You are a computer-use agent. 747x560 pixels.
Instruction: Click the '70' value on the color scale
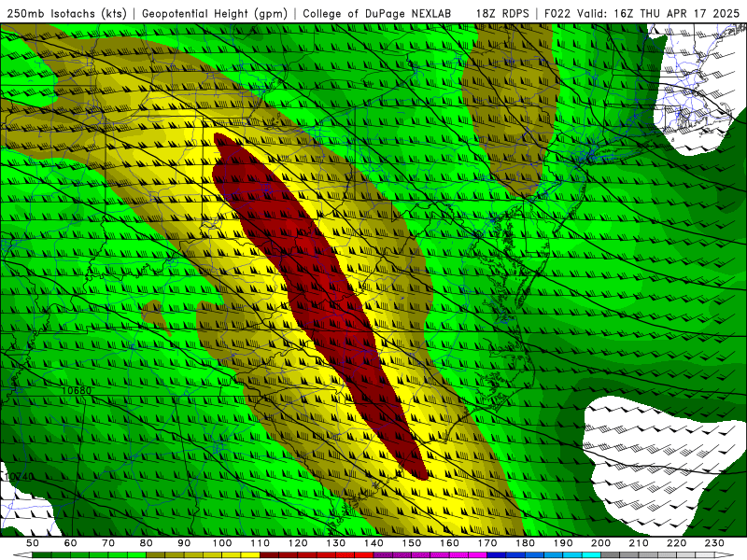click(108, 543)
